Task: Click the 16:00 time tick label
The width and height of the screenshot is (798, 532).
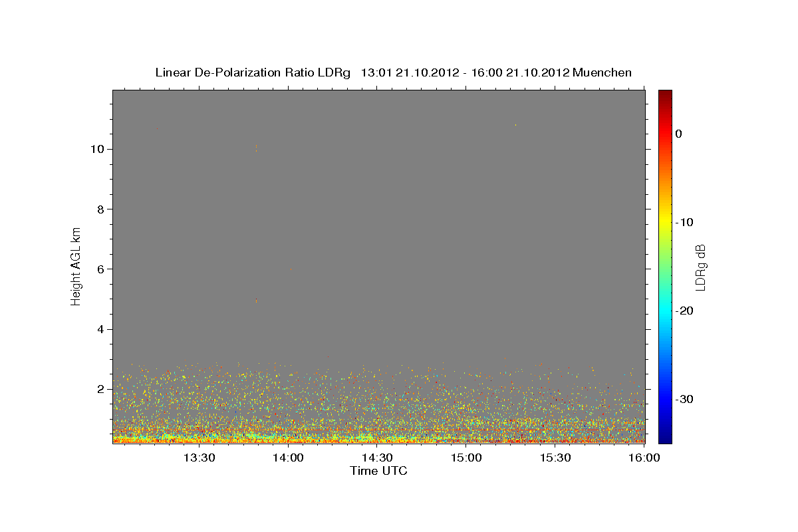Action: (x=644, y=458)
